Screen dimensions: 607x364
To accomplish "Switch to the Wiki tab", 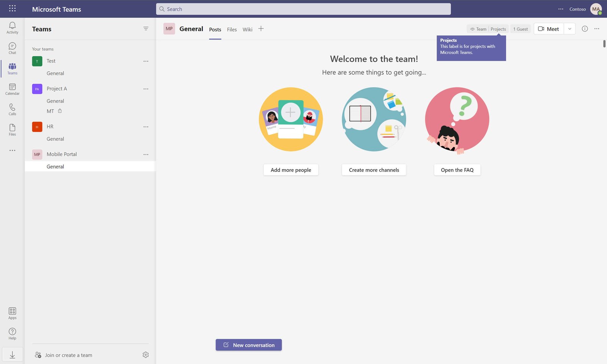I will tap(247, 30).
